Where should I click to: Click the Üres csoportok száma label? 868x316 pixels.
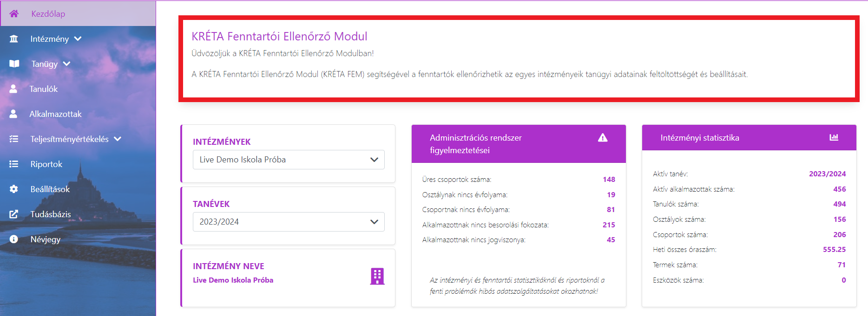(457, 180)
